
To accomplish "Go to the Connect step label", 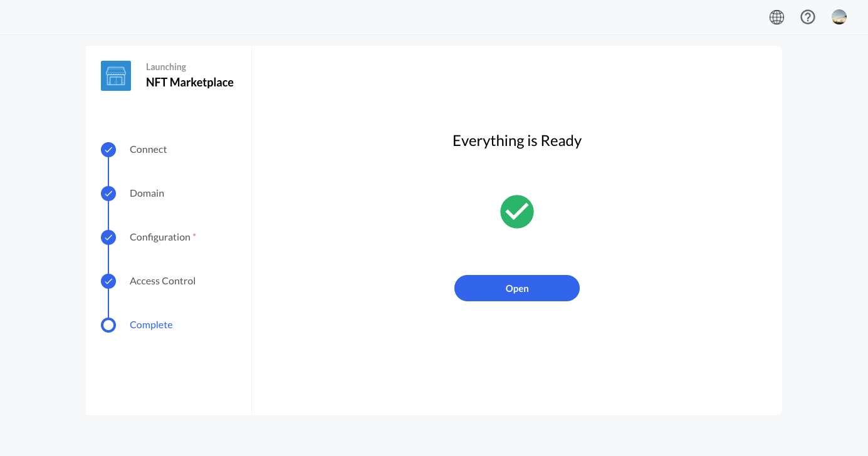I will point(148,150).
